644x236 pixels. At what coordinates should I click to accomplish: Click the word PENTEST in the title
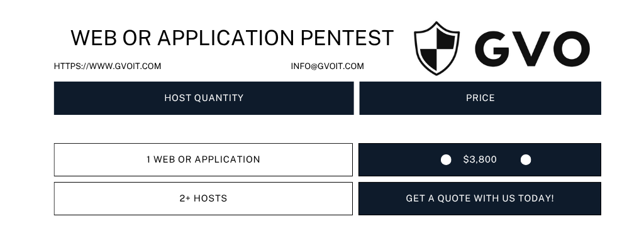(x=347, y=38)
